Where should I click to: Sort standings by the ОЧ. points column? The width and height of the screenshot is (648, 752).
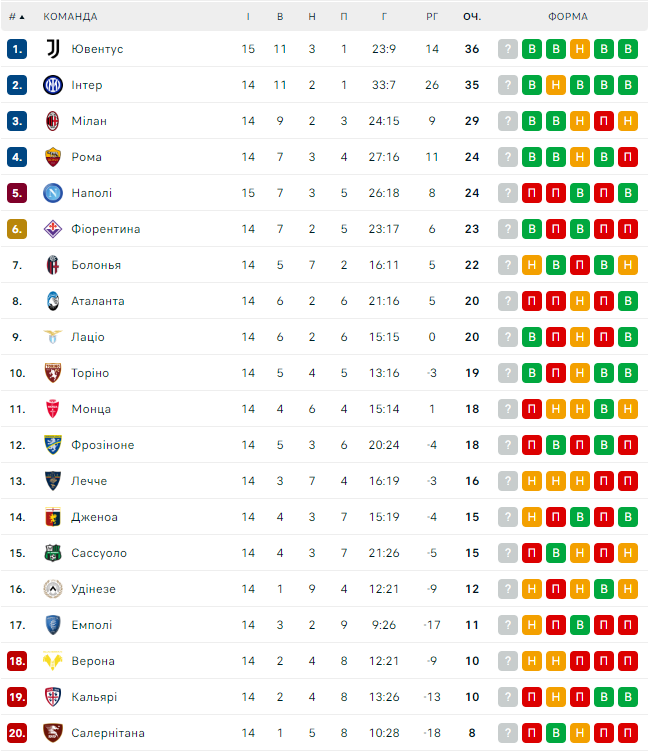472,16
